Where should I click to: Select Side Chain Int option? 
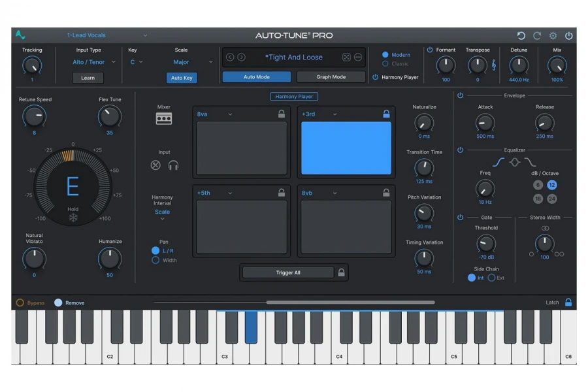pyautogui.click(x=471, y=278)
